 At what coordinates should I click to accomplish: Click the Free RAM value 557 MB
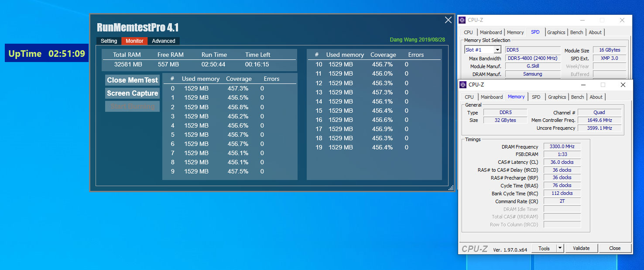pyautogui.click(x=168, y=64)
